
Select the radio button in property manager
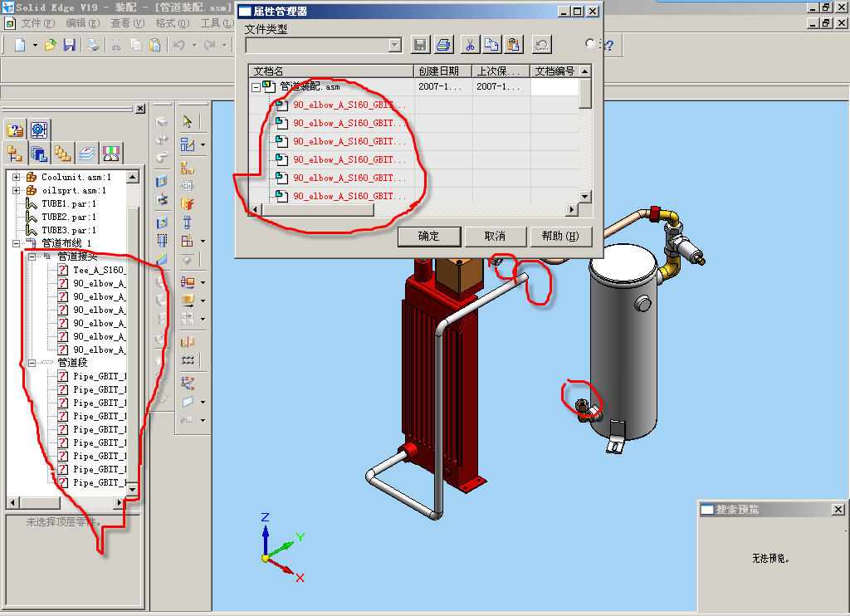tap(590, 43)
